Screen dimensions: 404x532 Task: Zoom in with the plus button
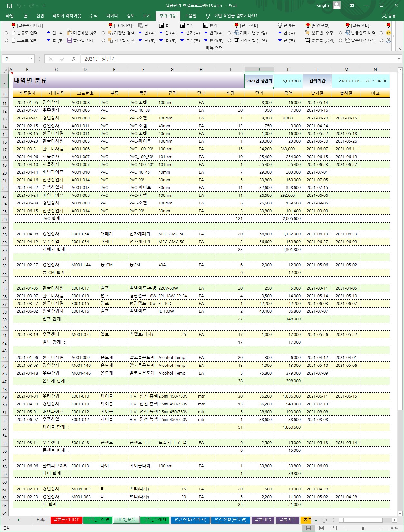tap(382, 528)
